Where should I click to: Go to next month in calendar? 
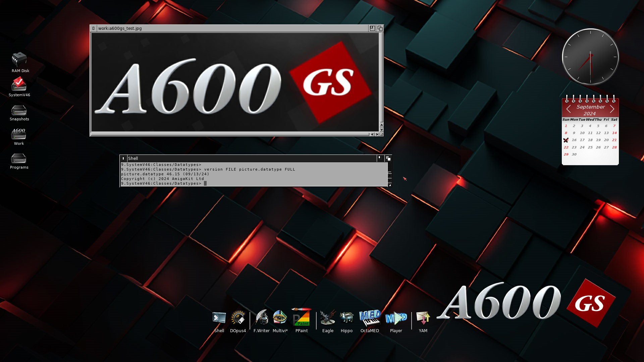[612, 109]
